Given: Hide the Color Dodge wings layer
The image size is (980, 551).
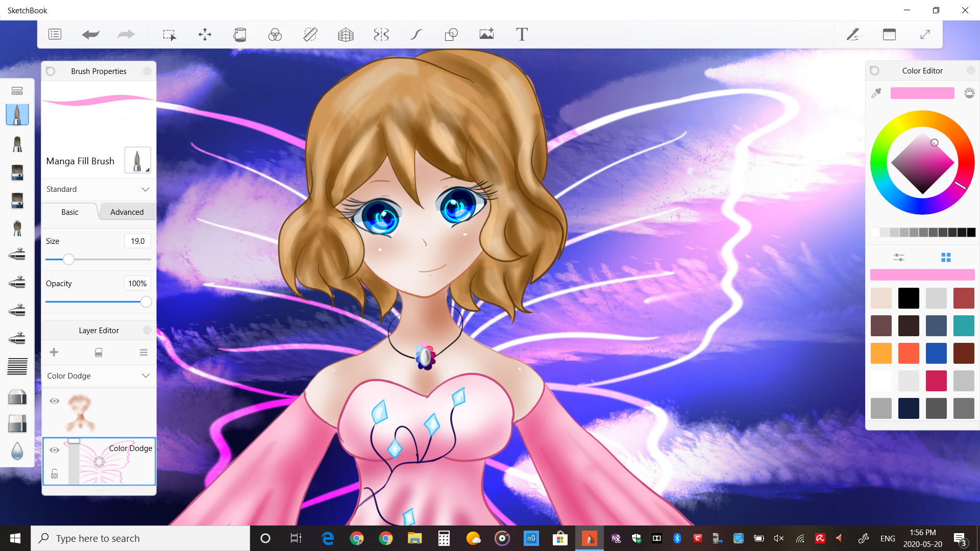Looking at the screenshot, I should 54,450.
